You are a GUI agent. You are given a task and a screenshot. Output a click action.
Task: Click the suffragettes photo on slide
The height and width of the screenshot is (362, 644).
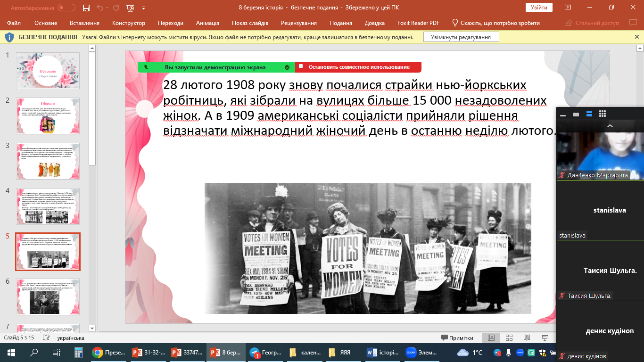368,248
